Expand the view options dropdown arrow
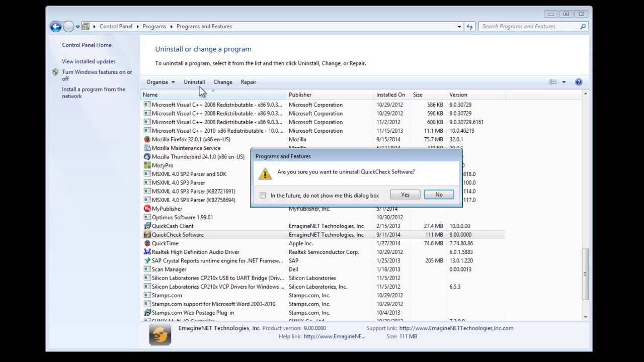Viewport: 644px width, 362px height. click(x=563, y=82)
